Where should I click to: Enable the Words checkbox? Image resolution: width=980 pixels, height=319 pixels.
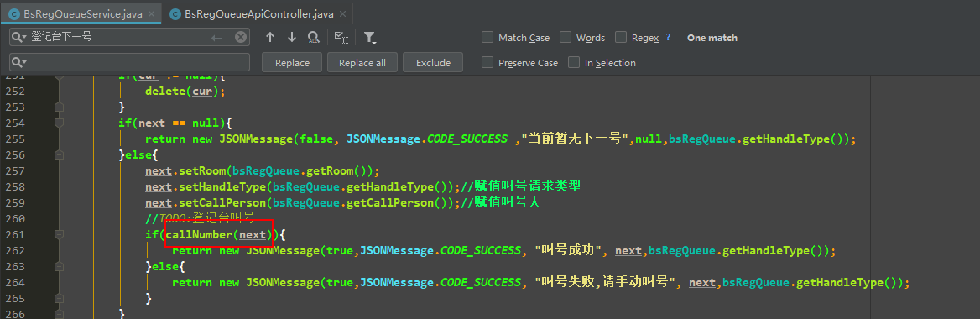(x=566, y=38)
